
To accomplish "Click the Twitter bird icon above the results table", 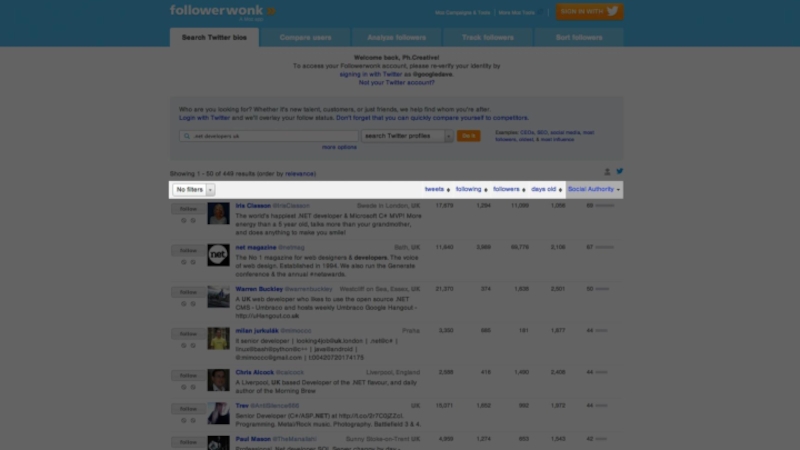I will coord(619,171).
